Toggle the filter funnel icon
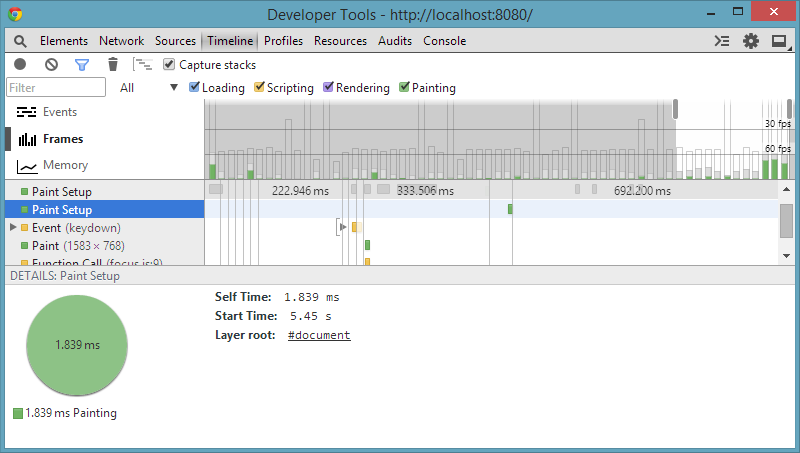Screen dimensions: 800x453 (82, 65)
